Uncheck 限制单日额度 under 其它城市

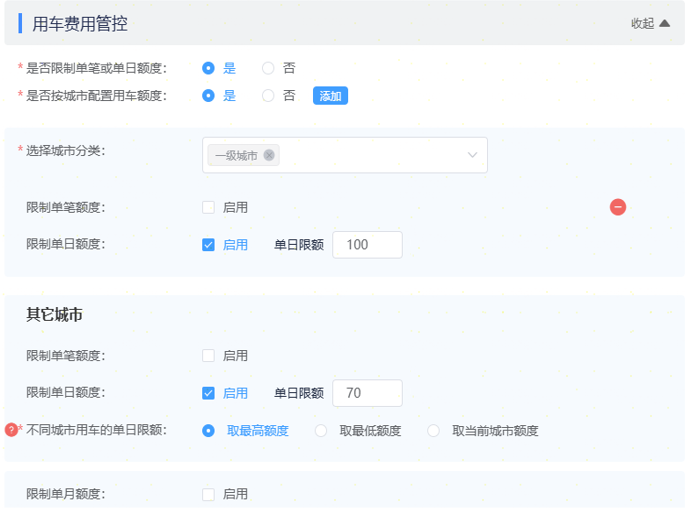tap(209, 393)
